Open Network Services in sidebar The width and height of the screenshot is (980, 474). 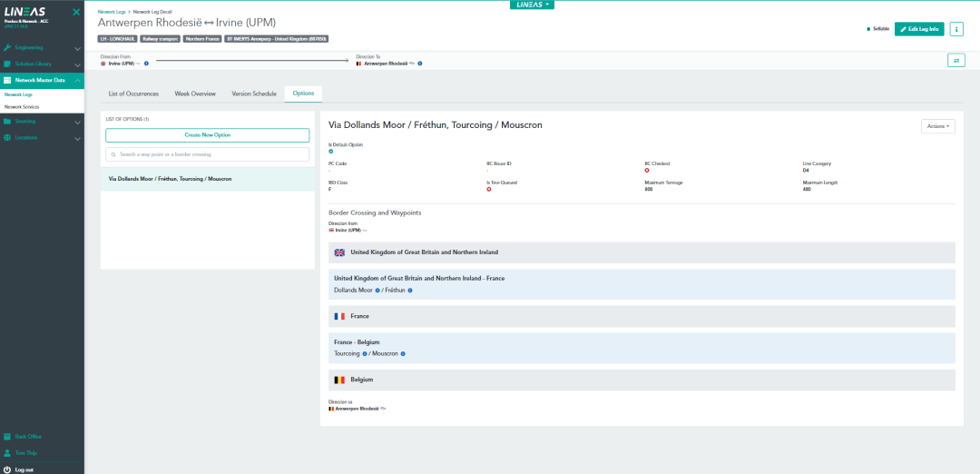[22, 107]
